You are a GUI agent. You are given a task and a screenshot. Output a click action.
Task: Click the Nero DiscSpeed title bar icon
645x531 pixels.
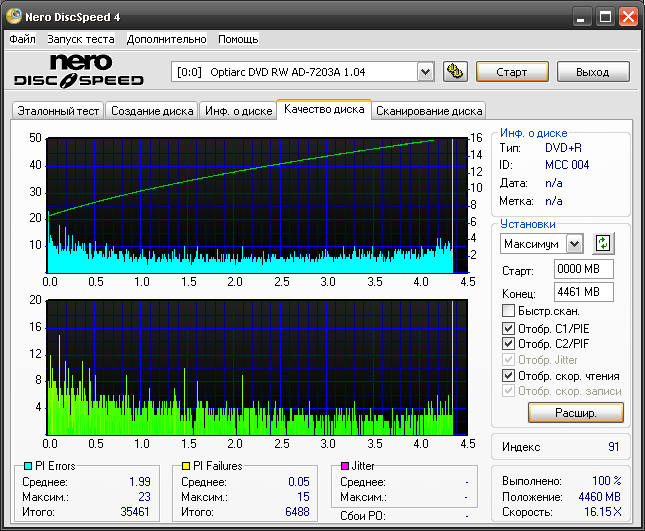(13, 16)
